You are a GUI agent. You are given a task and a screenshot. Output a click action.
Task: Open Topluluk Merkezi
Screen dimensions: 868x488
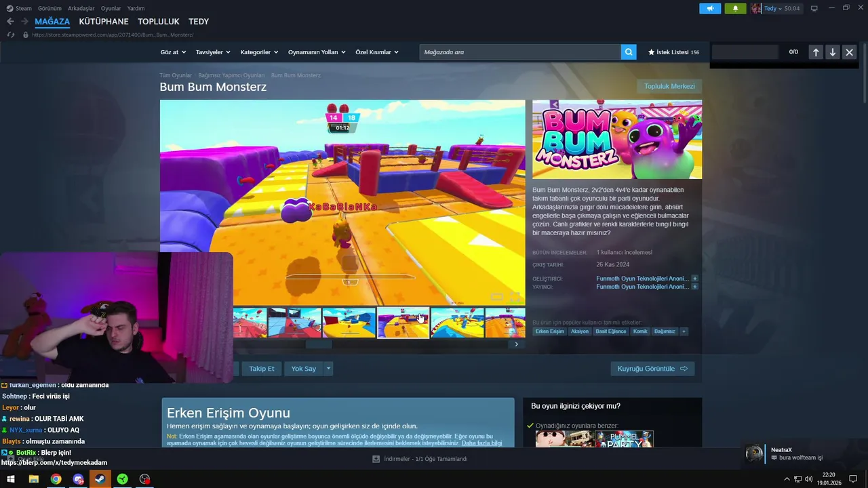tap(669, 86)
